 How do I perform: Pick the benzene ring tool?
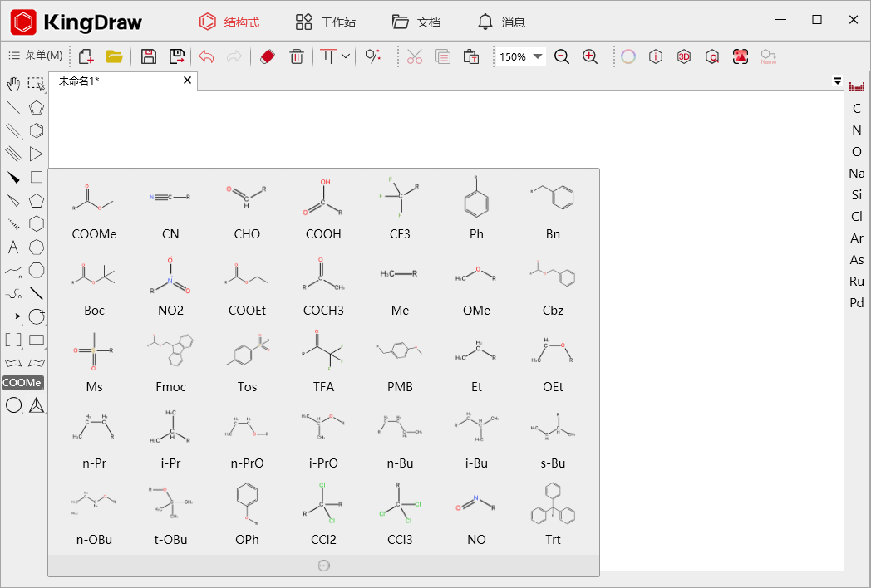[37, 130]
